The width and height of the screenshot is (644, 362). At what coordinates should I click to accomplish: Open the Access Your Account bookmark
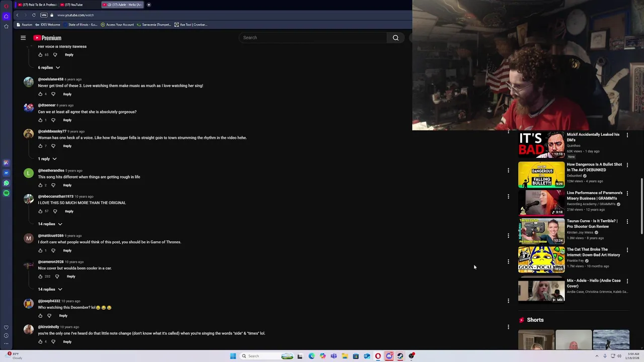click(x=117, y=25)
